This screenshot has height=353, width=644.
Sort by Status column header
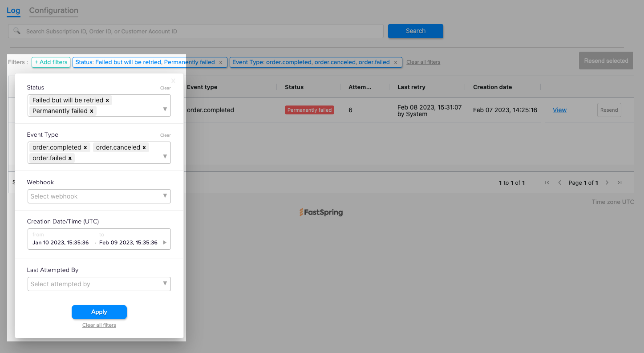tap(294, 87)
